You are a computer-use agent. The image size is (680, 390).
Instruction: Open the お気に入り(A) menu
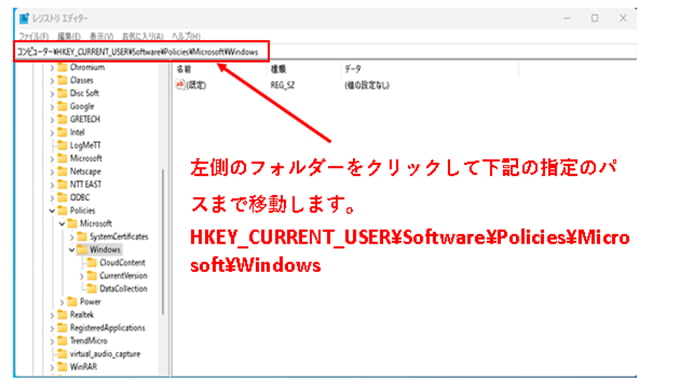click(142, 36)
